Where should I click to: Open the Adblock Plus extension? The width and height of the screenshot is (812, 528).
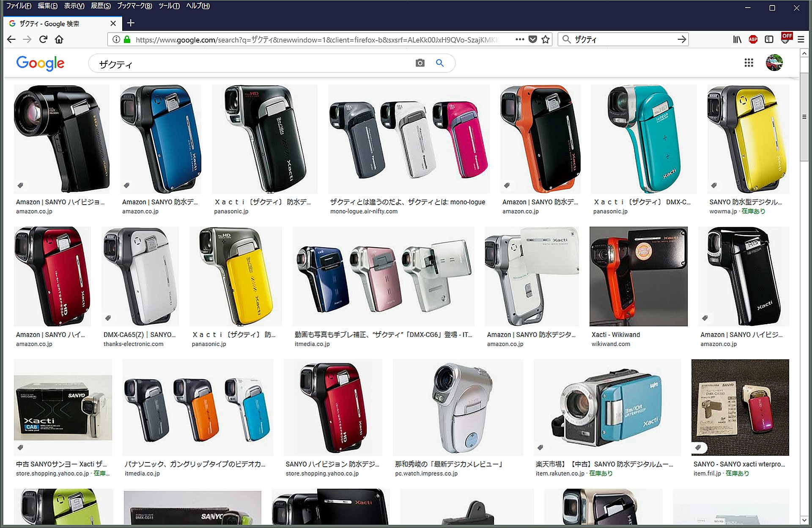click(x=753, y=39)
